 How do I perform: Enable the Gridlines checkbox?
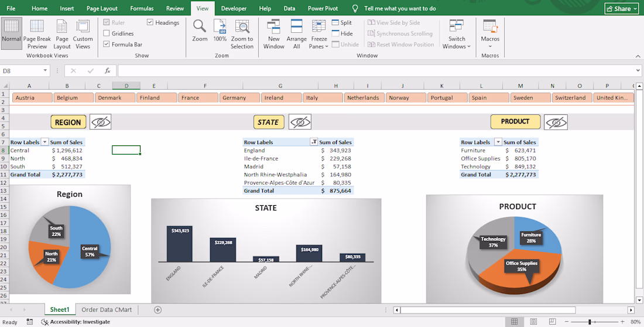[x=107, y=33]
